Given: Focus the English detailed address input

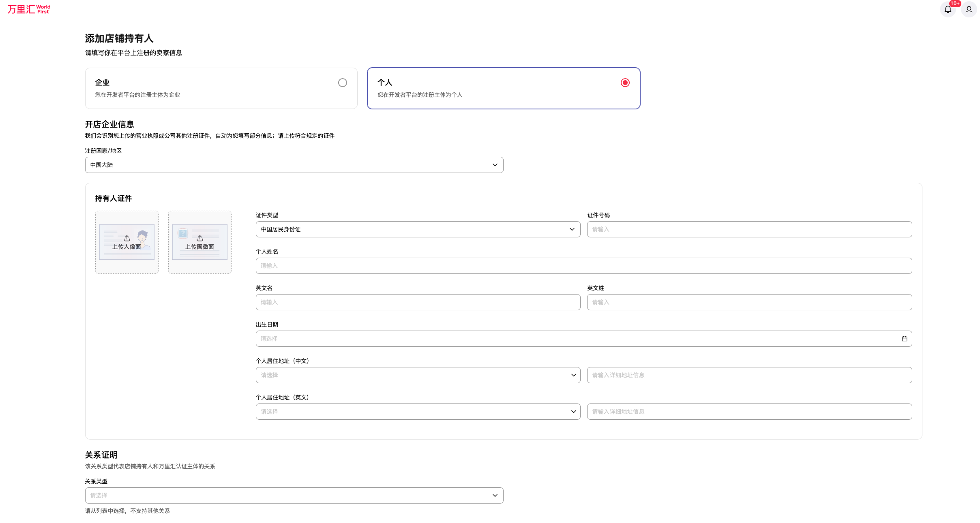Looking at the screenshot, I should point(749,412).
